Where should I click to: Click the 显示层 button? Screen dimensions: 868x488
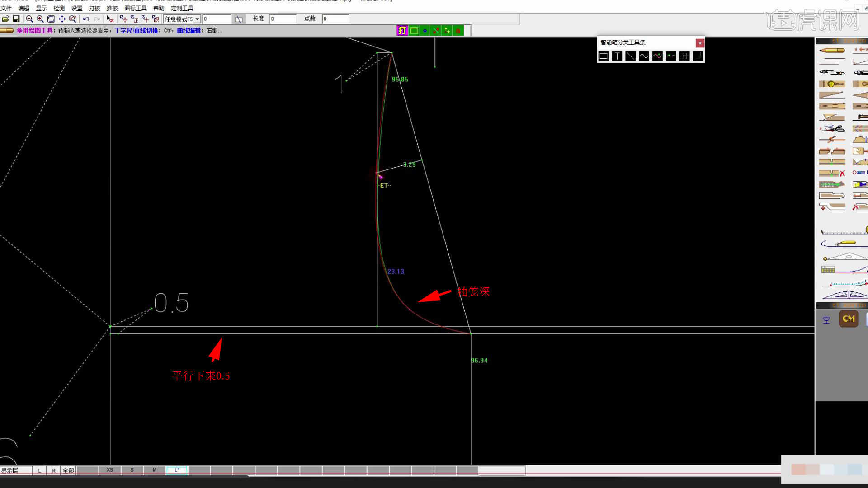pyautogui.click(x=16, y=470)
